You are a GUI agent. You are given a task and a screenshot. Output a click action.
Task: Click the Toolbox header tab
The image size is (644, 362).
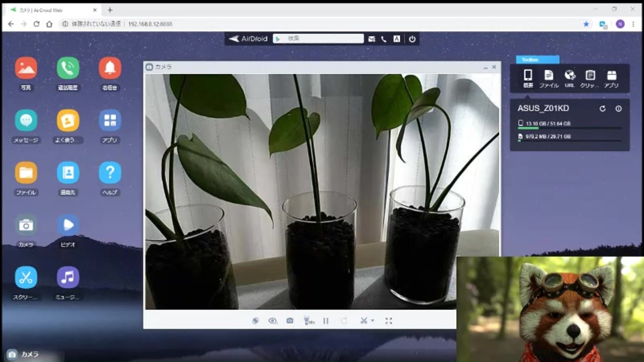click(537, 59)
